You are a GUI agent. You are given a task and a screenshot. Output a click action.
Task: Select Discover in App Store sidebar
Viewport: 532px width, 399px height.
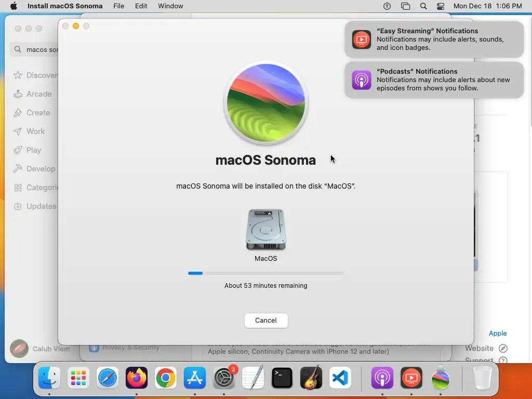(35, 75)
